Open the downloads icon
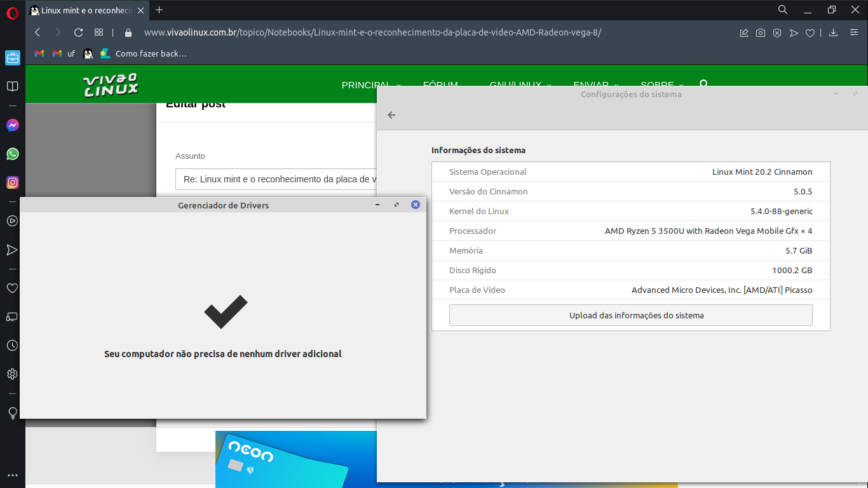 834,32
